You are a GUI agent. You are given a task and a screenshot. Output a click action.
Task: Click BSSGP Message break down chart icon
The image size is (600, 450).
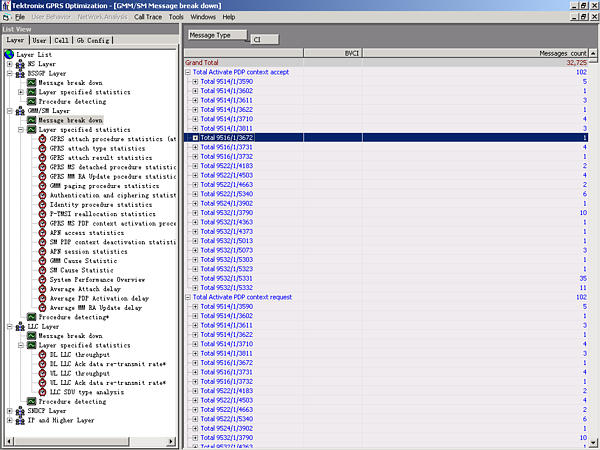click(31, 83)
